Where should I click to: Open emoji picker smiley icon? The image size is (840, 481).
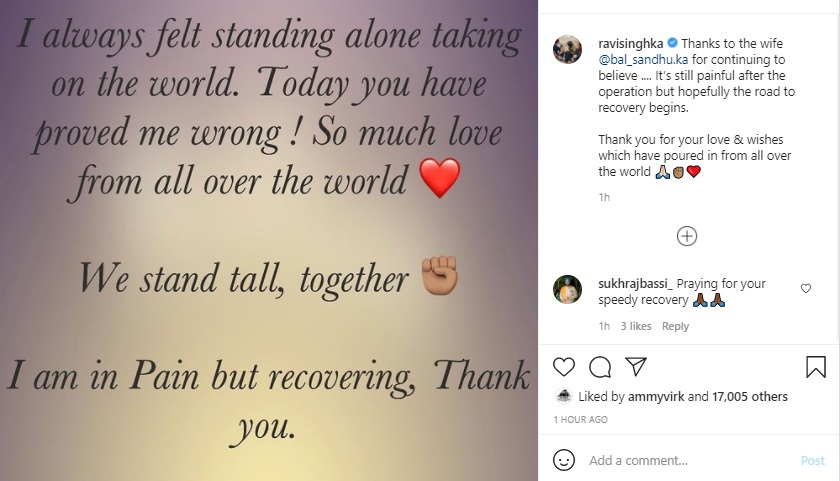(x=565, y=461)
